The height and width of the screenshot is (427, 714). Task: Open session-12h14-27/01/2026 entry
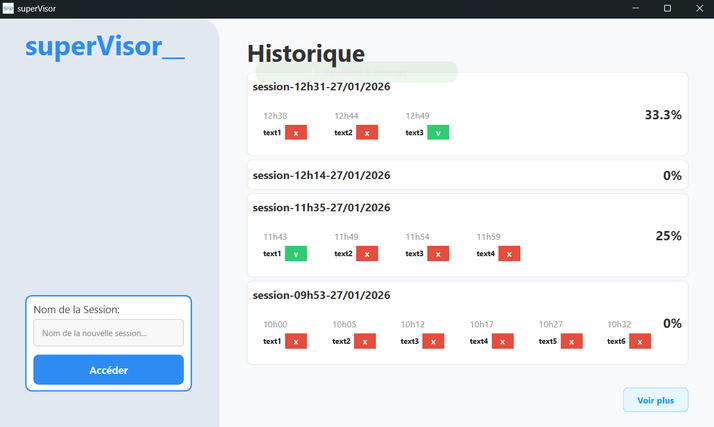(x=467, y=175)
